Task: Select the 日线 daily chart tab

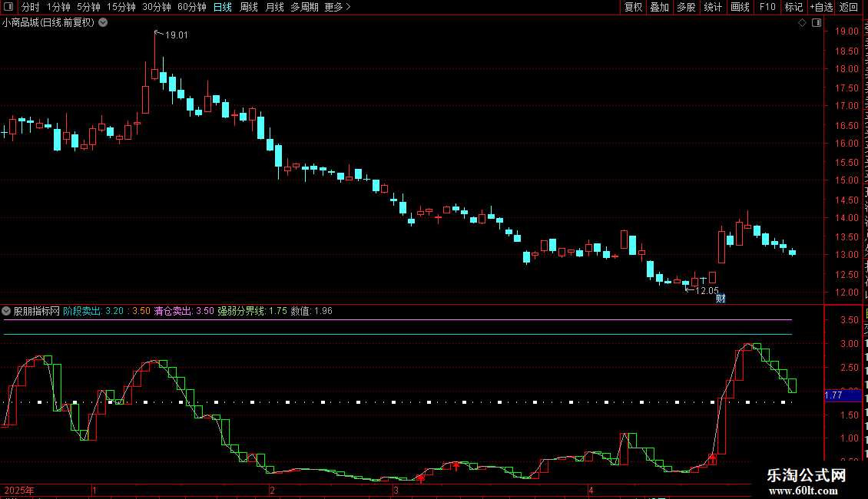Action: pos(223,7)
